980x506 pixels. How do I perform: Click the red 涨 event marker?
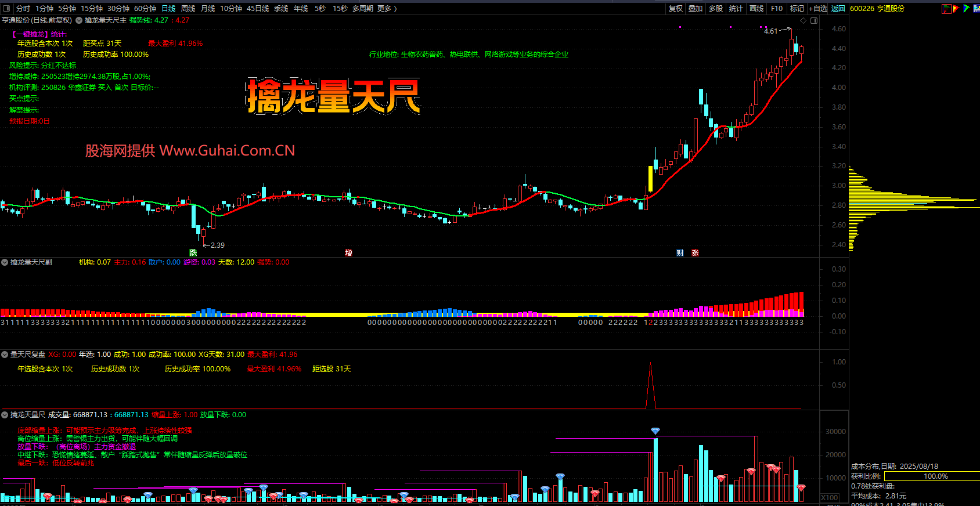[x=695, y=253]
